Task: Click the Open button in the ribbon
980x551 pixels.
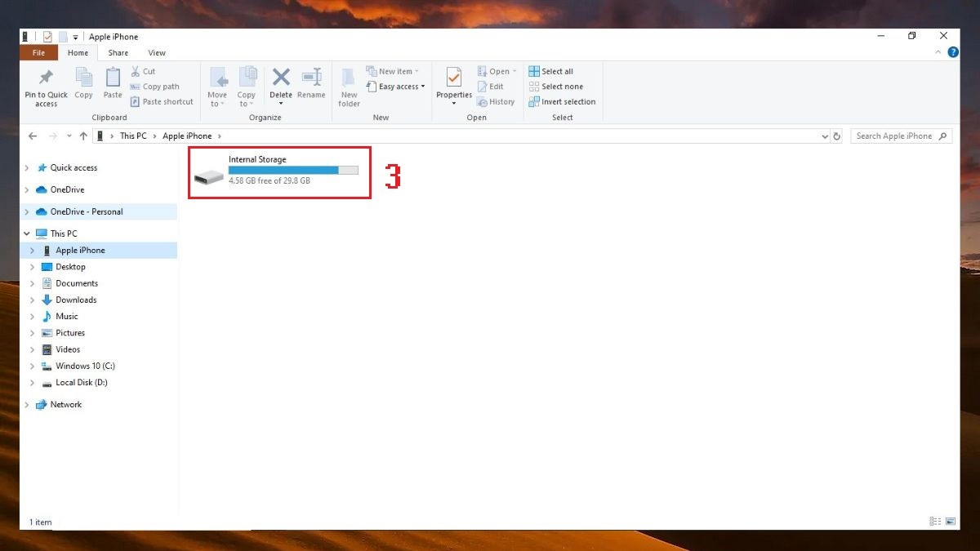Action: pyautogui.click(x=497, y=71)
